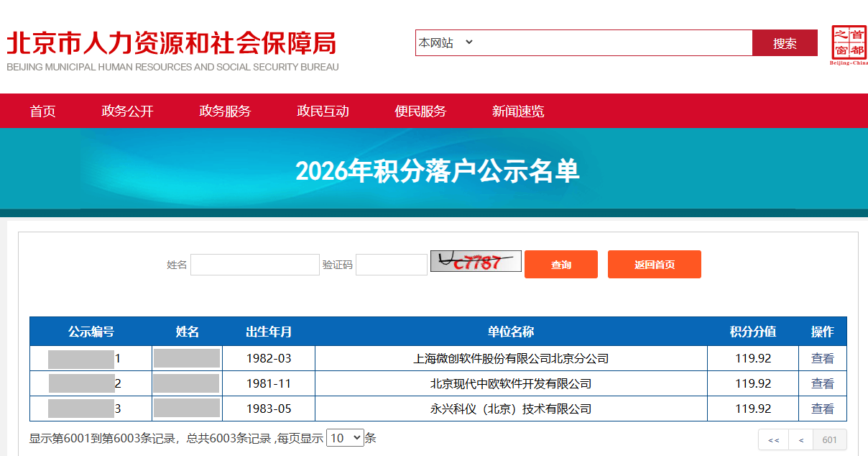Open the 首页 menu item

42,111
